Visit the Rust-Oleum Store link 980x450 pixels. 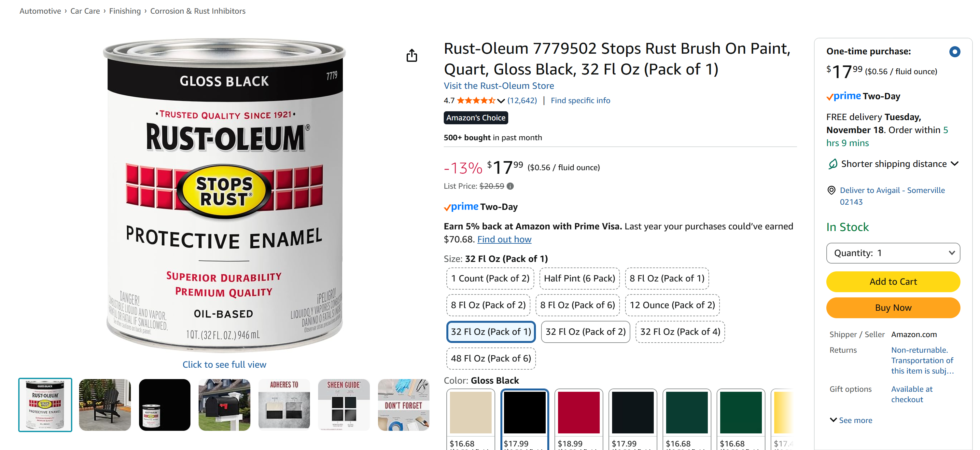point(498,86)
